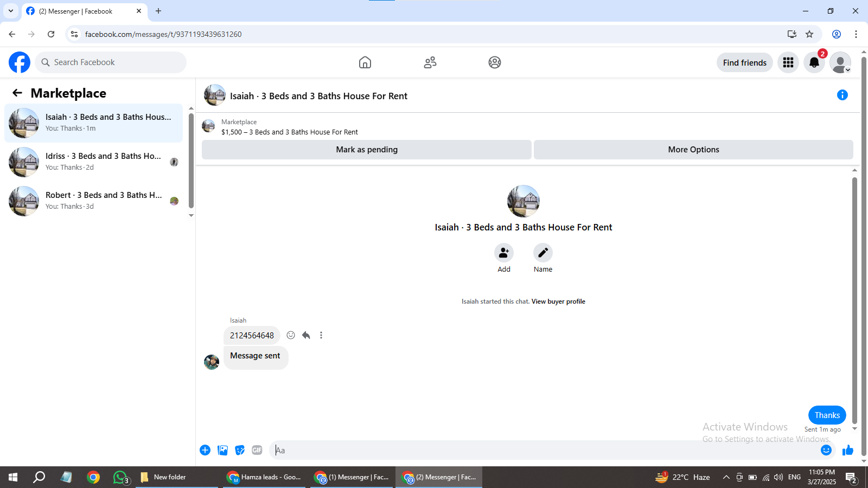Click the conversation list scrollbar
Viewport: 868px width, 488px height.
pos(191,162)
